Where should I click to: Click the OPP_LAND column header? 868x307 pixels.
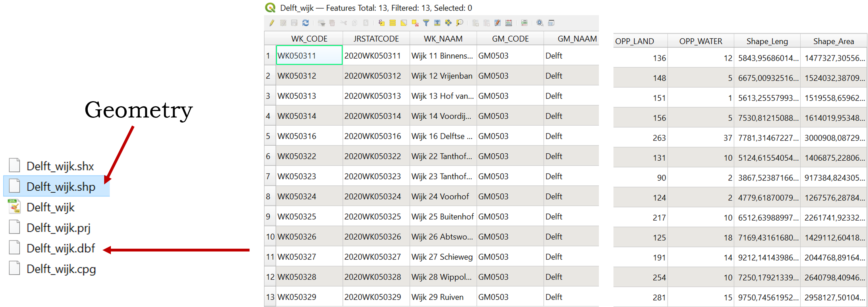tap(640, 41)
